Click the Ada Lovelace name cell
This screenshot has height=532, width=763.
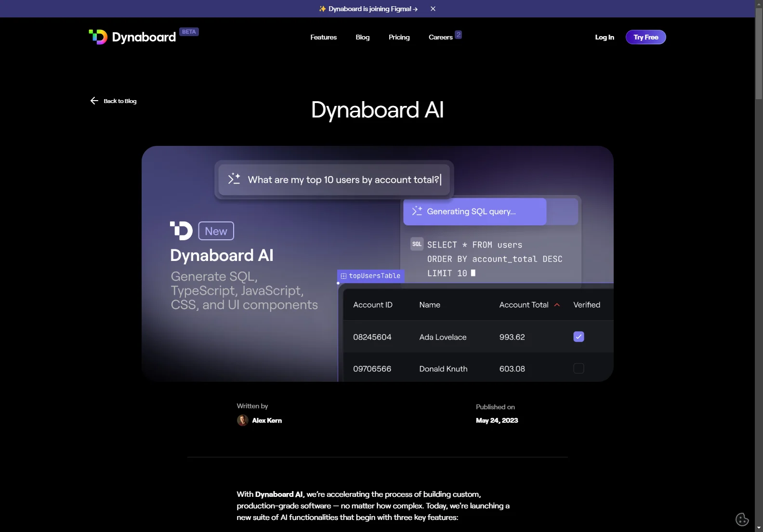click(x=443, y=337)
